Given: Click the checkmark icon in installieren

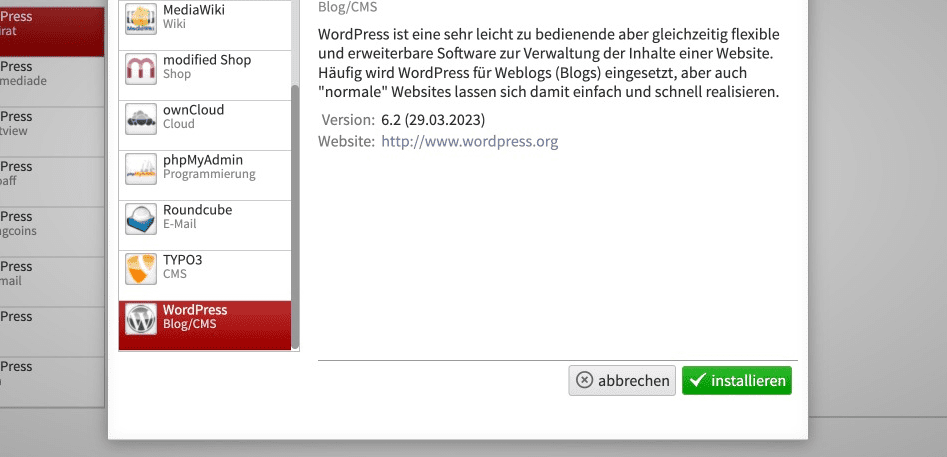Looking at the screenshot, I should pos(697,380).
